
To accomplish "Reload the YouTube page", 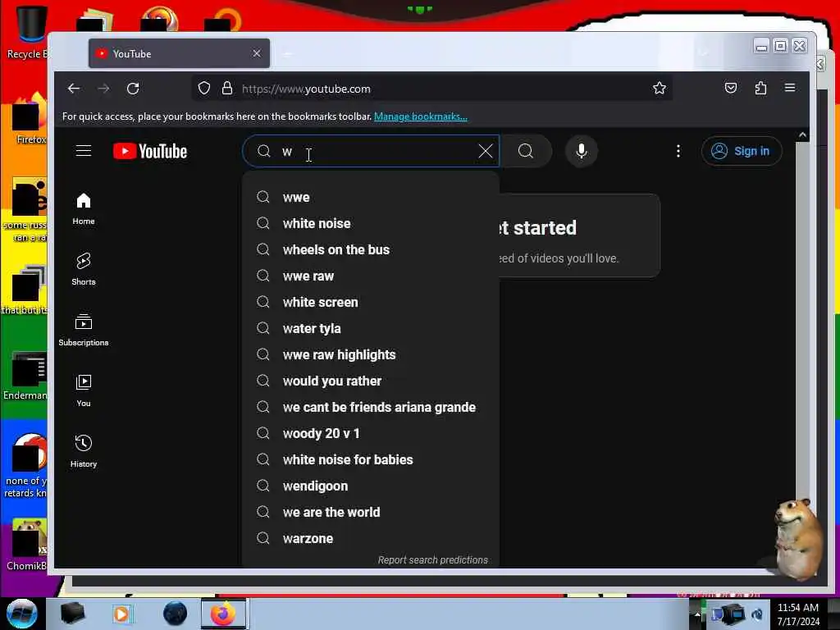I will tap(133, 89).
